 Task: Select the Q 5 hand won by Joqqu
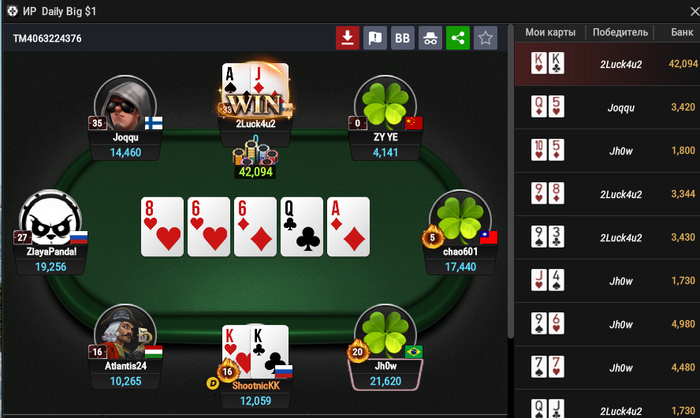(607, 107)
